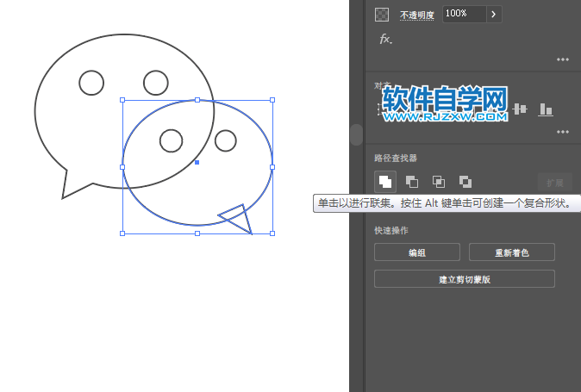581x392 pixels.
Task: Click the Unite (联集) pathfinder icon
Action: 385,182
